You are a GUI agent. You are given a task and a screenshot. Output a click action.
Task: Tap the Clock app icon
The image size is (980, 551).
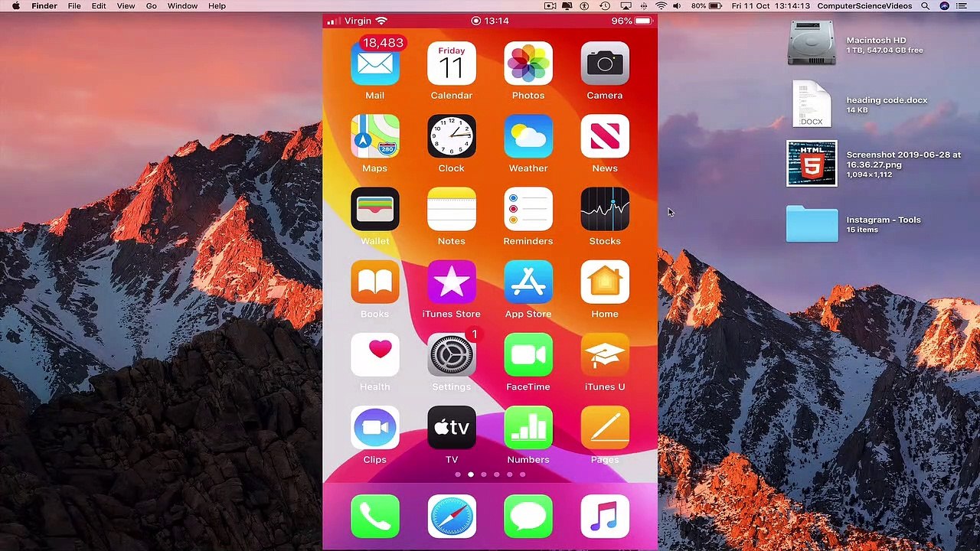(452, 136)
